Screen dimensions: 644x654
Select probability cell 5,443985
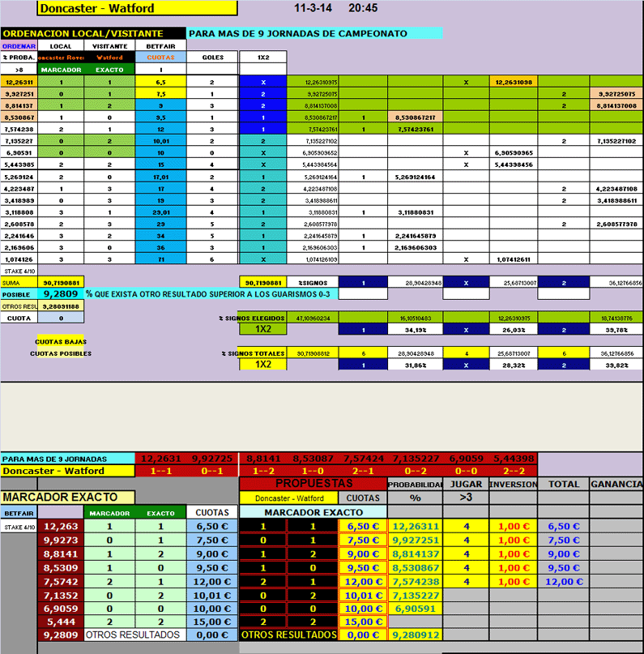point(19,165)
